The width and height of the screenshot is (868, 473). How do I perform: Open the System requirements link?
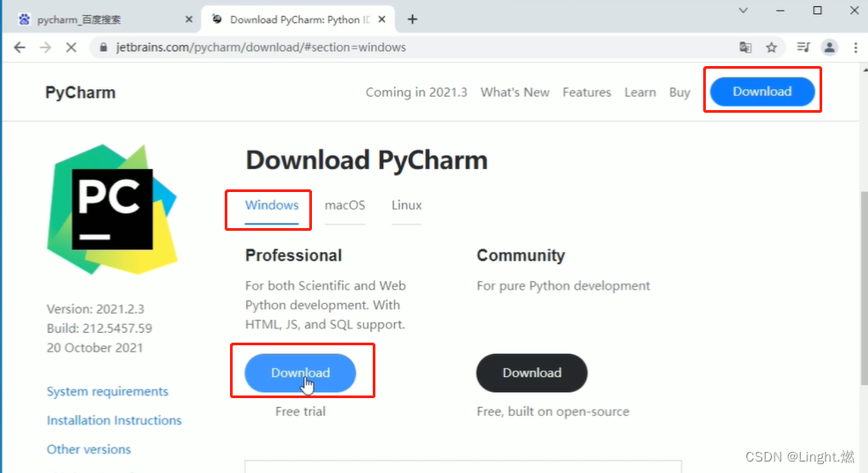click(108, 391)
